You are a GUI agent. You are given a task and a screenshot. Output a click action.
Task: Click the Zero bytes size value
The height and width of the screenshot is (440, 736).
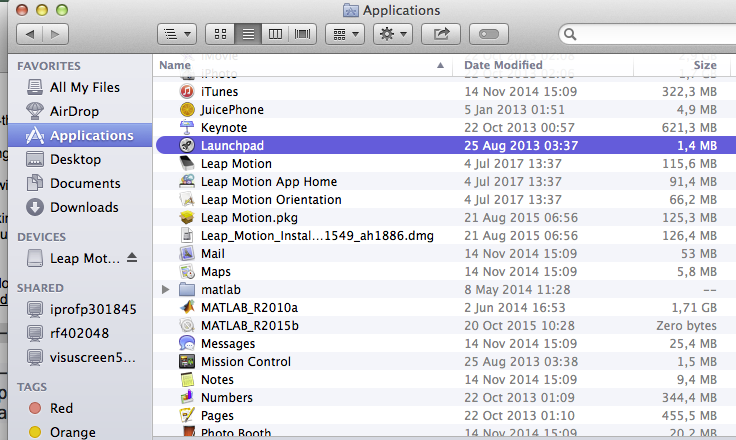click(686, 325)
